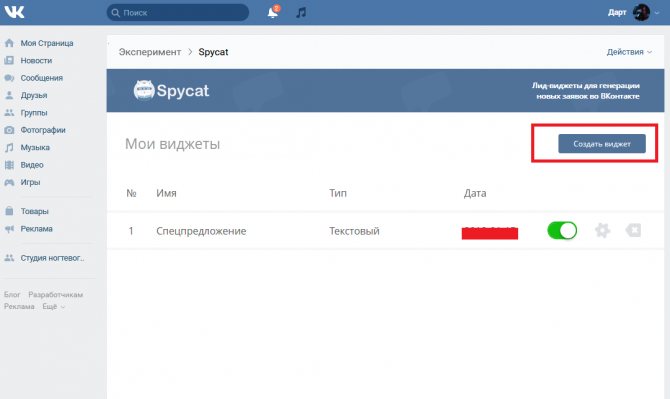Click the news icon next to Новости
Screen dimensions: 670x399
[x=9, y=61]
